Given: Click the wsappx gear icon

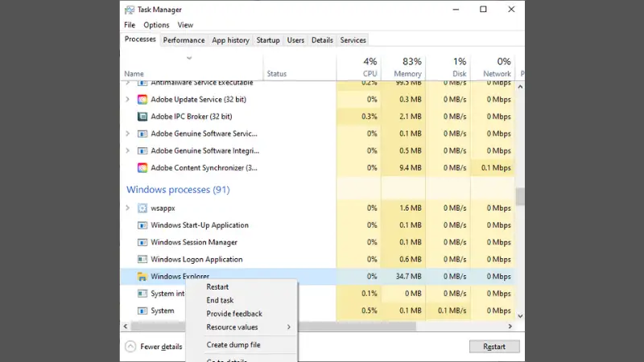Looking at the screenshot, I should 142,208.
